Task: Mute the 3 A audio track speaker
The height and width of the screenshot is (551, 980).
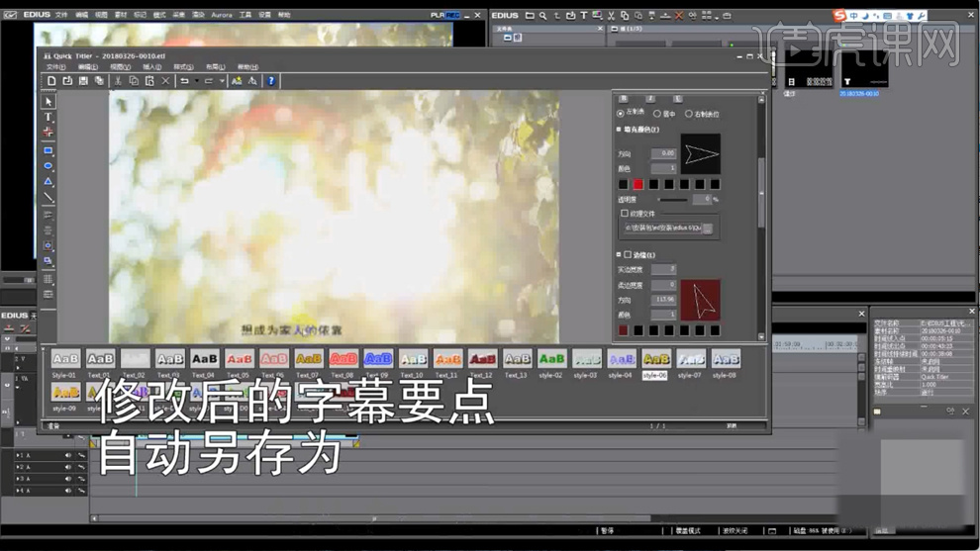Action: [x=68, y=479]
